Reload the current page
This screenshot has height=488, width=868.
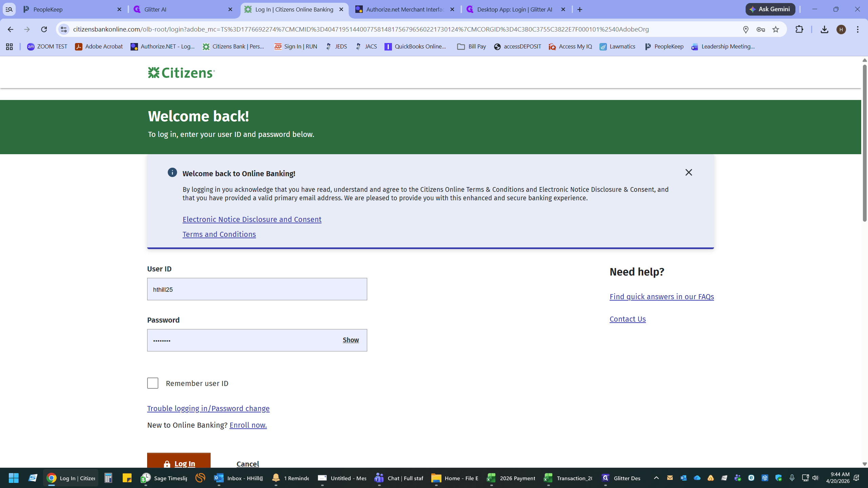(x=44, y=29)
